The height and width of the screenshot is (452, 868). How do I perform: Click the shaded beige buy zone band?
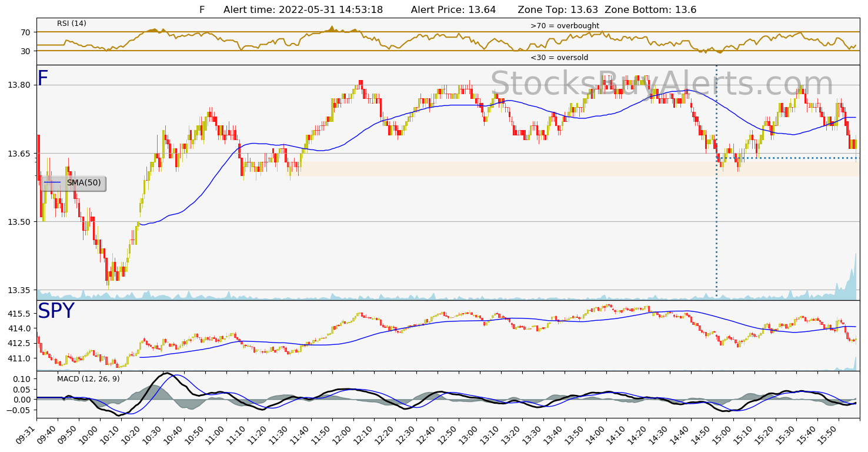[x=573, y=169]
